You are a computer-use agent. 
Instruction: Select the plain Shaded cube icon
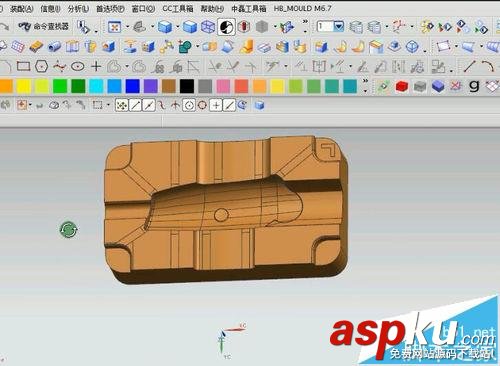click(190, 27)
